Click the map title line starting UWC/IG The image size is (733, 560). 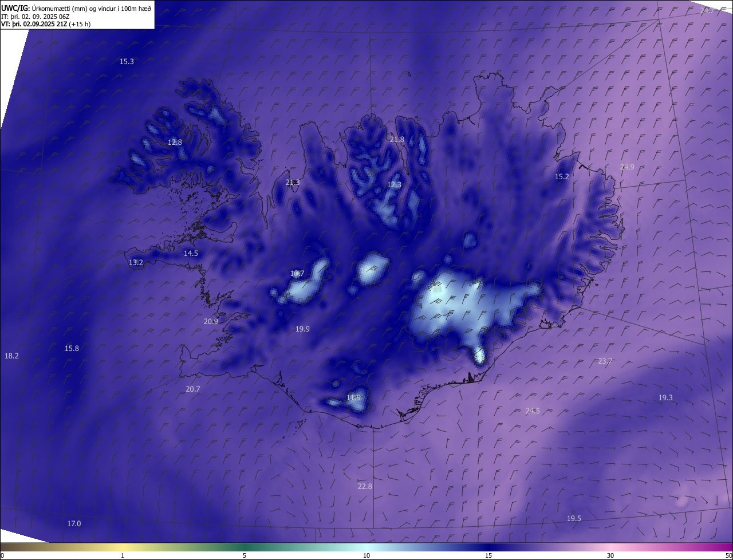tap(76, 9)
